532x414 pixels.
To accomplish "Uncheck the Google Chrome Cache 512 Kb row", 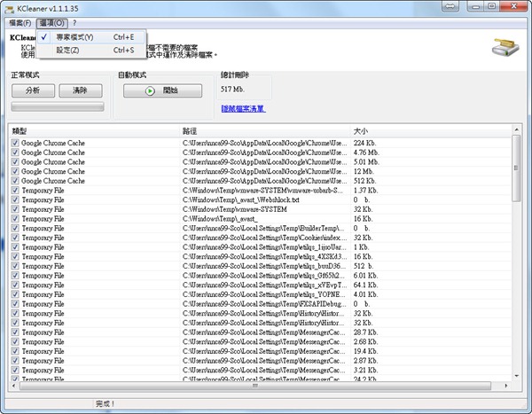I will (x=15, y=181).
